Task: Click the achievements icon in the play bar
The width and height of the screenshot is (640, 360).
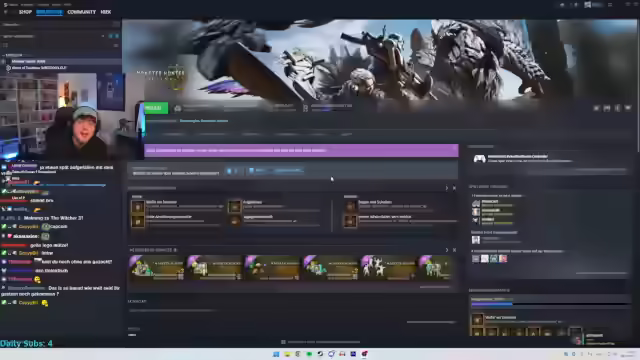Action: (x=305, y=108)
